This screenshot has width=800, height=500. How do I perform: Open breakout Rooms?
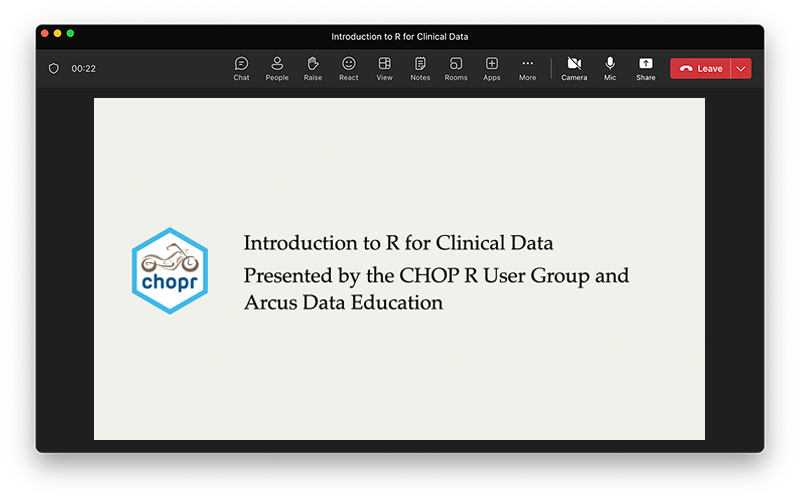pyautogui.click(x=456, y=68)
